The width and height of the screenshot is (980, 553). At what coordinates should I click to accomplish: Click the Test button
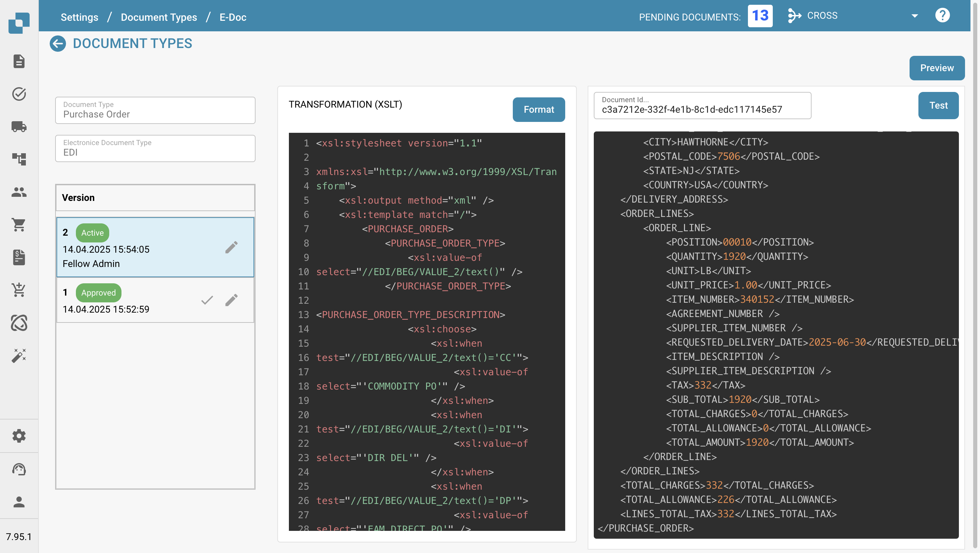coord(938,106)
